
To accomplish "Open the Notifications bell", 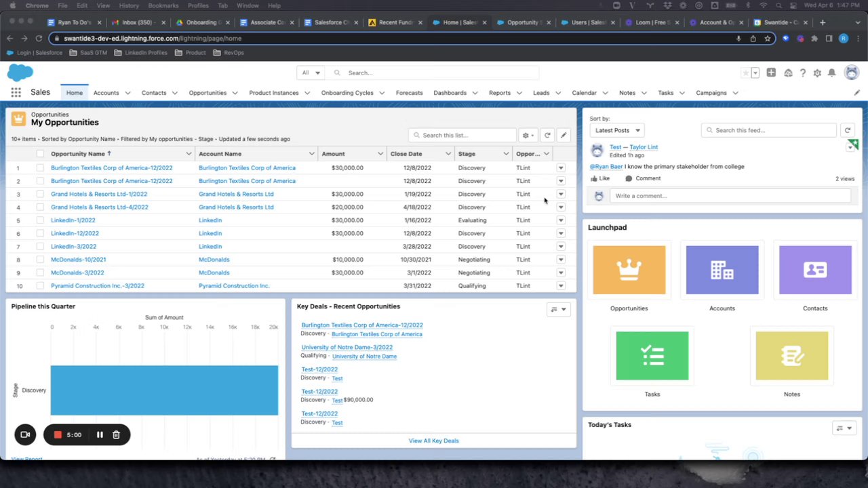I will [832, 73].
